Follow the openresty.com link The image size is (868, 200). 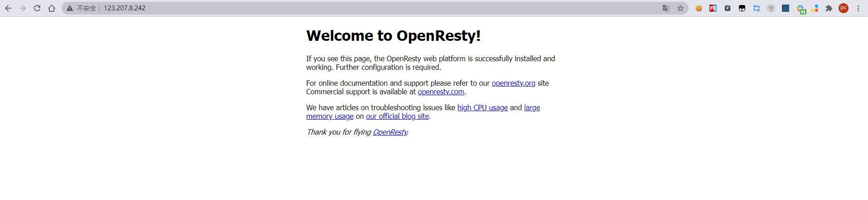[x=441, y=92]
